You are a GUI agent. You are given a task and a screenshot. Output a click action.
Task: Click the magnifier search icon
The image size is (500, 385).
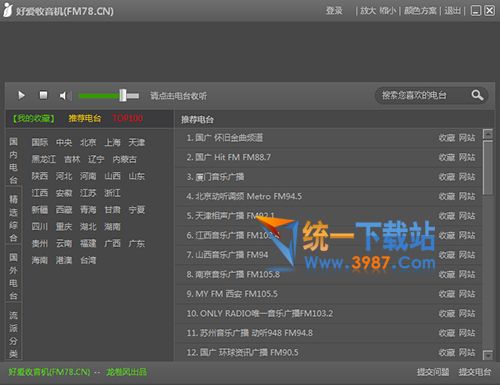tap(477, 95)
